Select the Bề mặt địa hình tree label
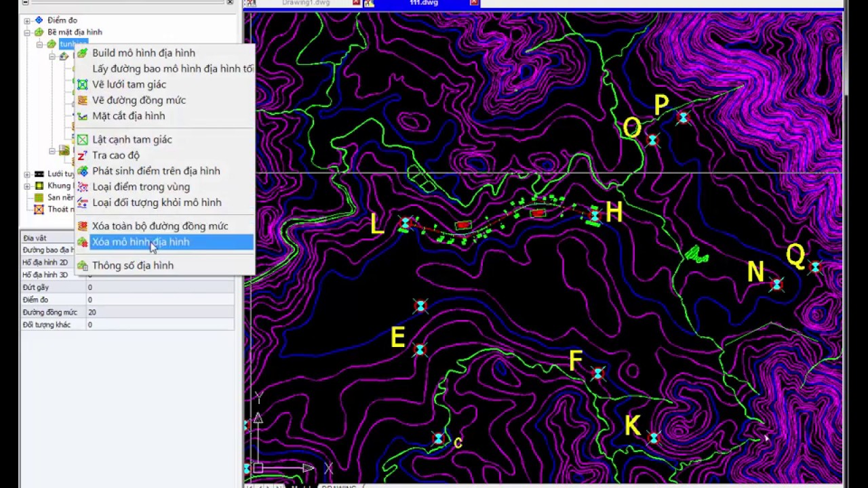This screenshot has width=868, height=488. (x=75, y=32)
